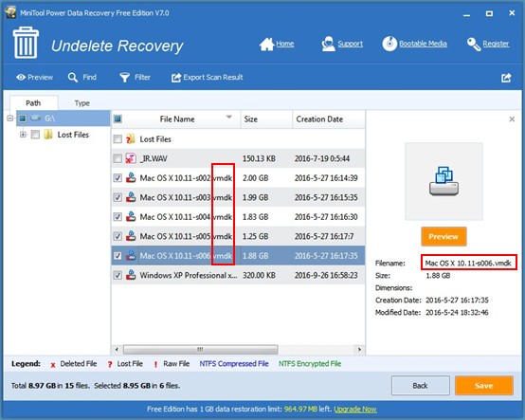Click the scrollbar right arrow
This screenshot has width=525, height=420.
tap(359, 349)
